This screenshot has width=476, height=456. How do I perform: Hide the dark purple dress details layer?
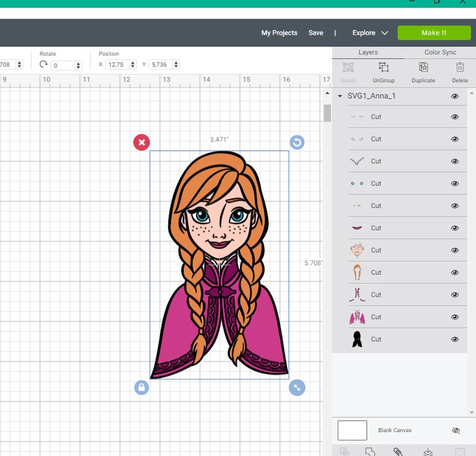pos(455,295)
